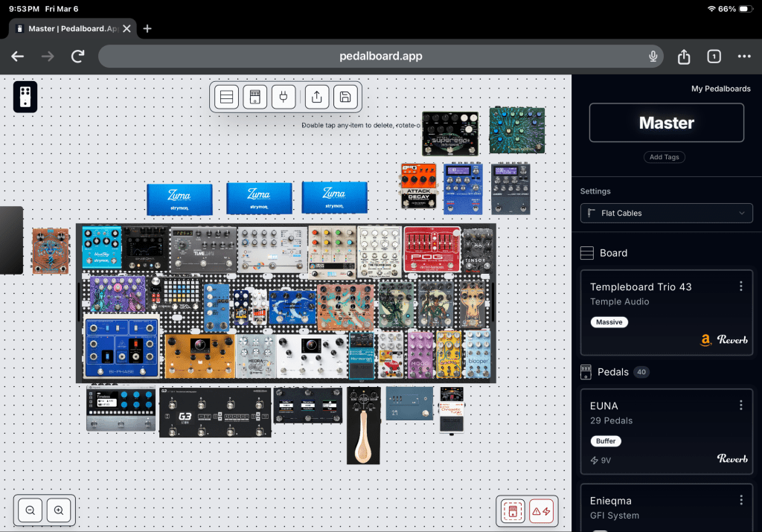
Task: Click the share export icon in canvas toolbar
Action: [317, 97]
